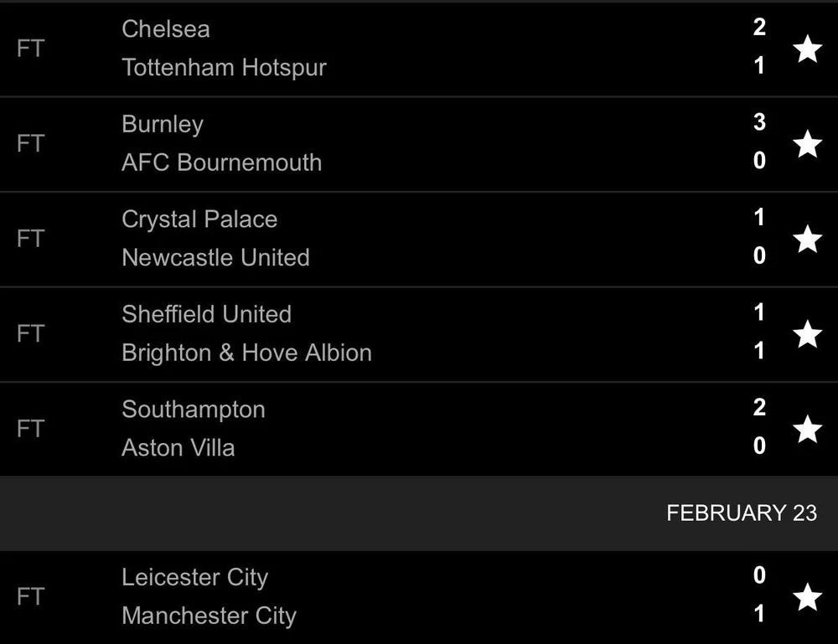Screen dimensions: 838x644
Task: Toggle star for Leicester City vs Manchester City
Action: (807, 597)
